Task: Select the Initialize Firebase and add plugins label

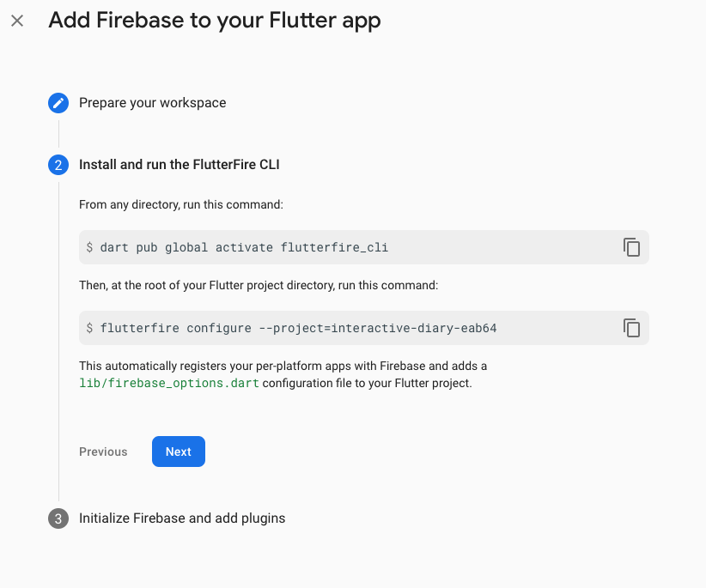Action: (182, 518)
